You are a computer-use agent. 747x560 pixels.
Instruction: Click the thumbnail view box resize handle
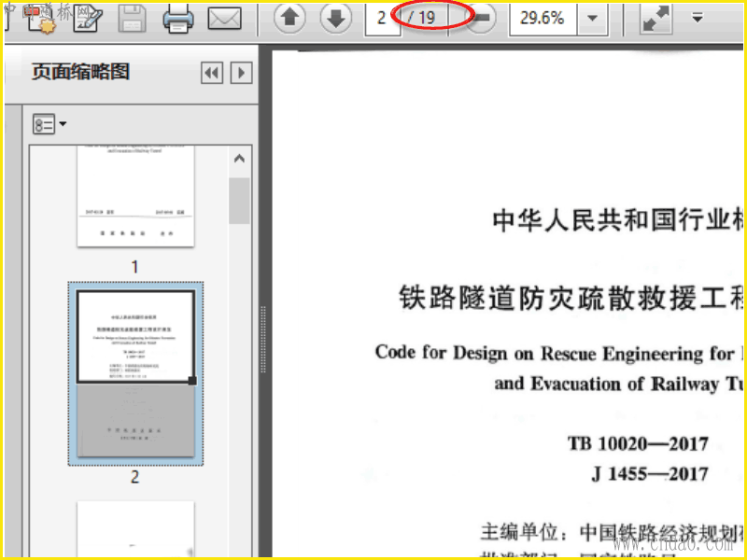point(192,381)
